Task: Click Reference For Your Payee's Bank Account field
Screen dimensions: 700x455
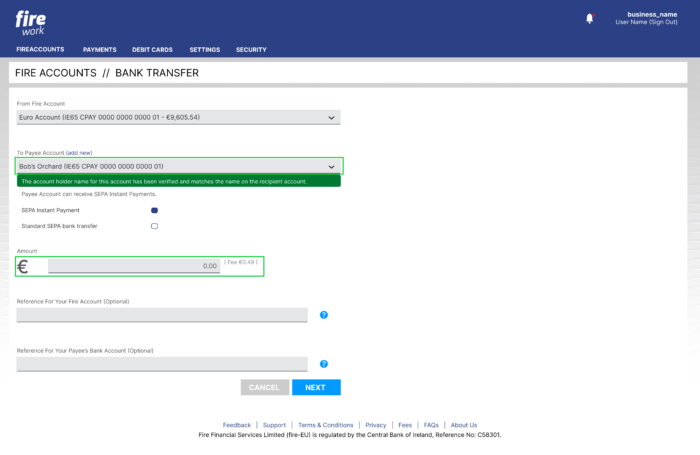Action: point(162,364)
